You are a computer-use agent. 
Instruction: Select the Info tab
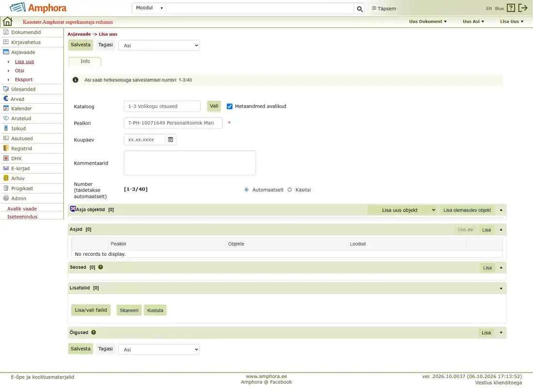pos(85,62)
